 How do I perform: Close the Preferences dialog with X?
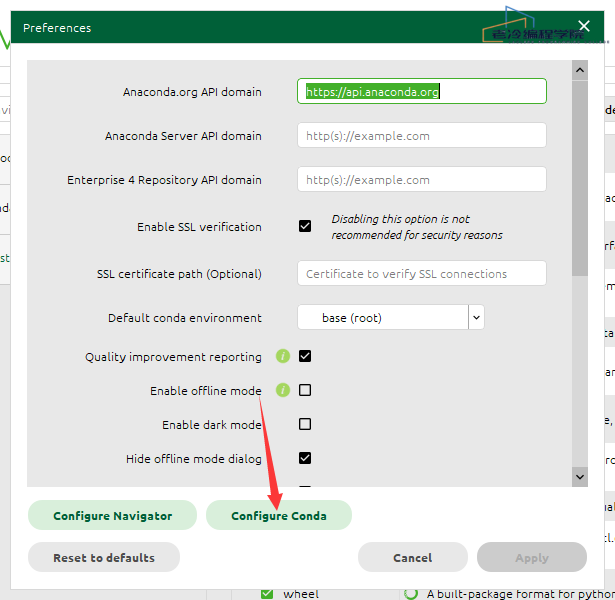point(584,26)
